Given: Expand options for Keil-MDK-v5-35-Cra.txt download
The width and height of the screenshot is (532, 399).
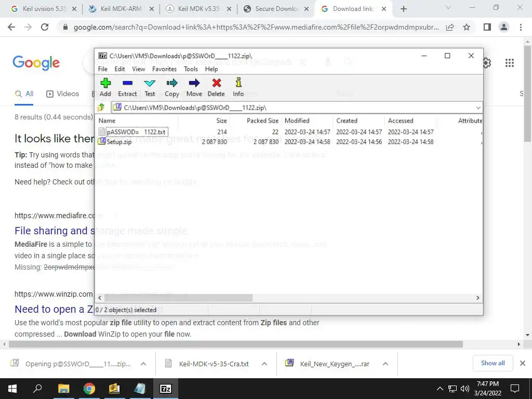Looking at the screenshot, I should [264, 364].
